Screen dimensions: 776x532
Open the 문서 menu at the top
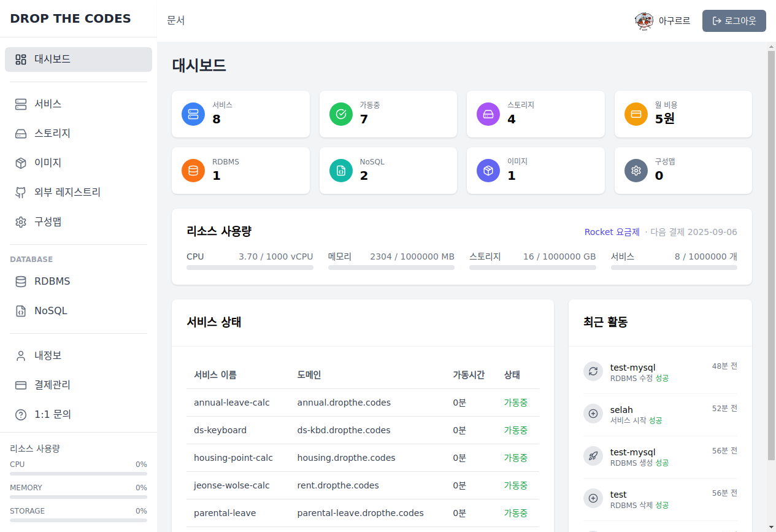(x=176, y=20)
